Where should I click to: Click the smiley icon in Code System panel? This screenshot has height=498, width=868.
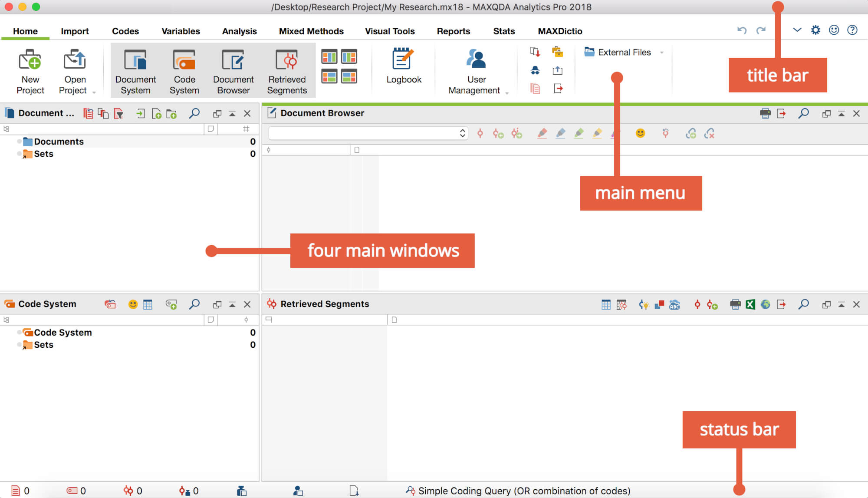133,304
